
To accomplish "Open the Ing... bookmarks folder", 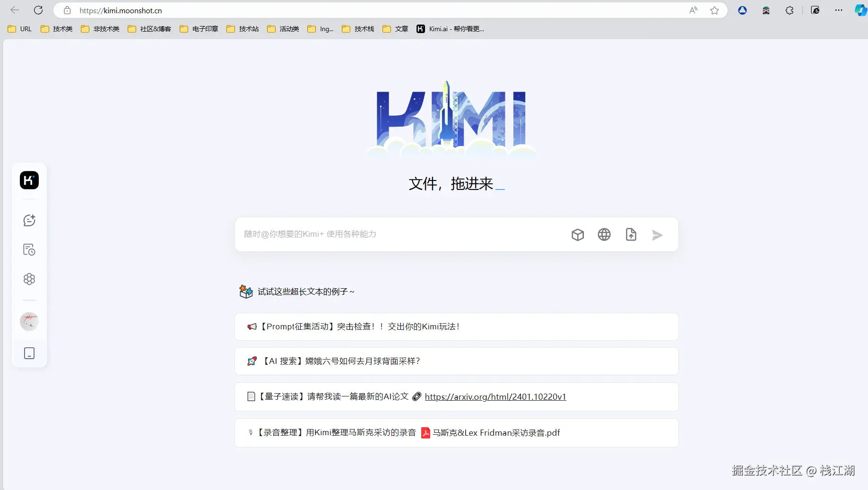I will click(321, 29).
